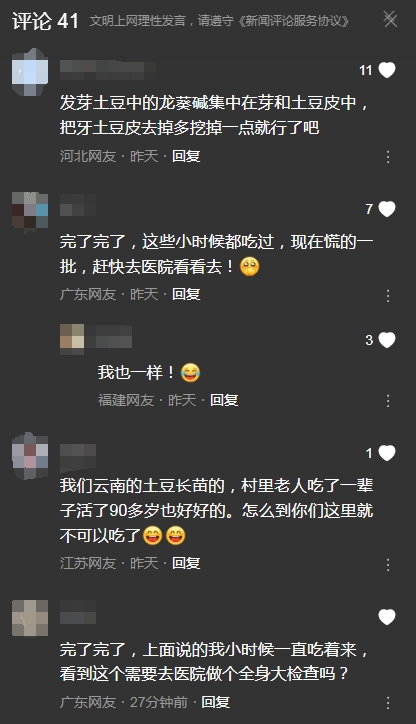The image size is (416, 724).
Task: Like the Yunnan potato comment heart
Action: pos(387,453)
